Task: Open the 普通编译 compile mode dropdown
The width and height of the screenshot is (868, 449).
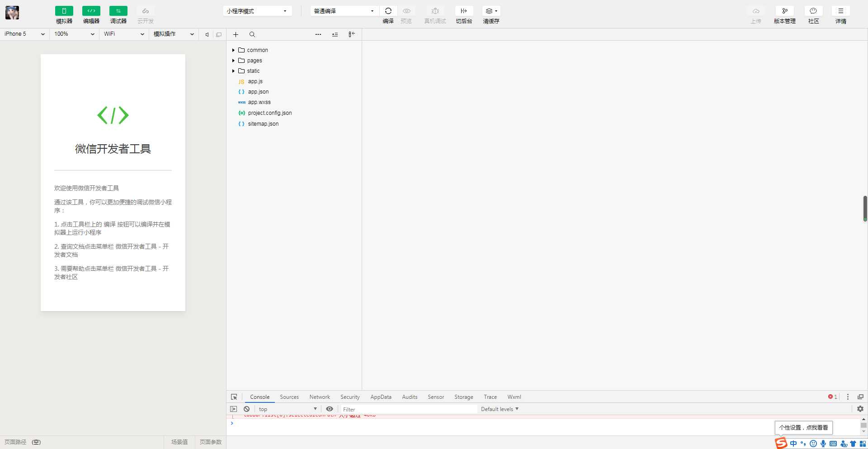Action: (344, 11)
